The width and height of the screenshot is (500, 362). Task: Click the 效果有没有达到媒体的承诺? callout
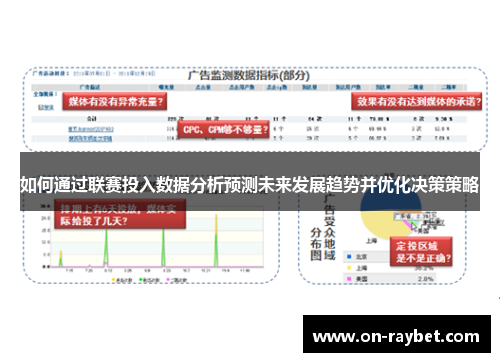(x=417, y=101)
